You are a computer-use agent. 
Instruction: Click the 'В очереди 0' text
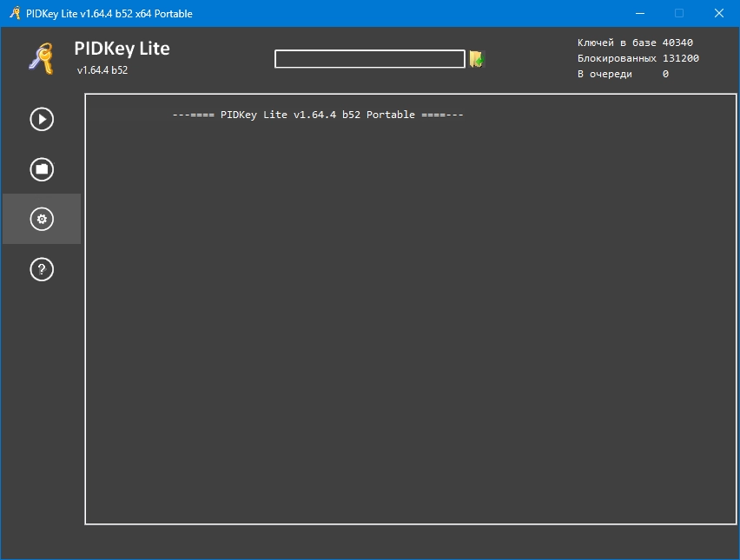[x=623, y=74]
